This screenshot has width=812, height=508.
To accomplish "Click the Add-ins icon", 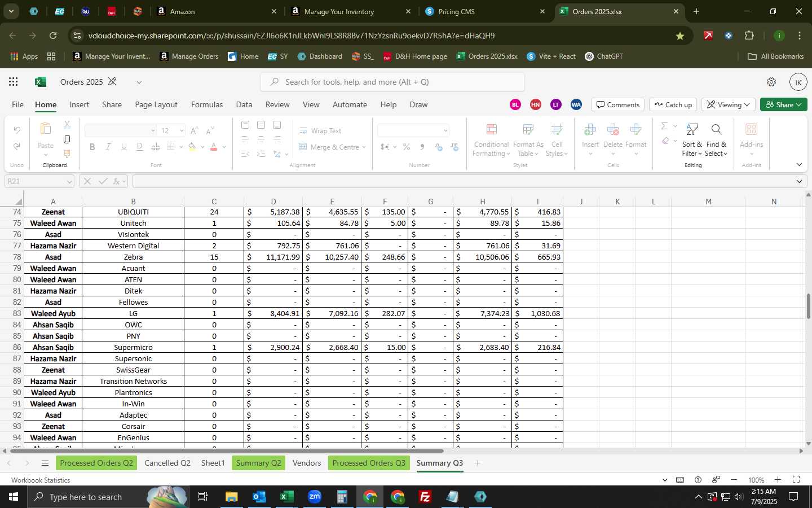I will pos(751,129).
